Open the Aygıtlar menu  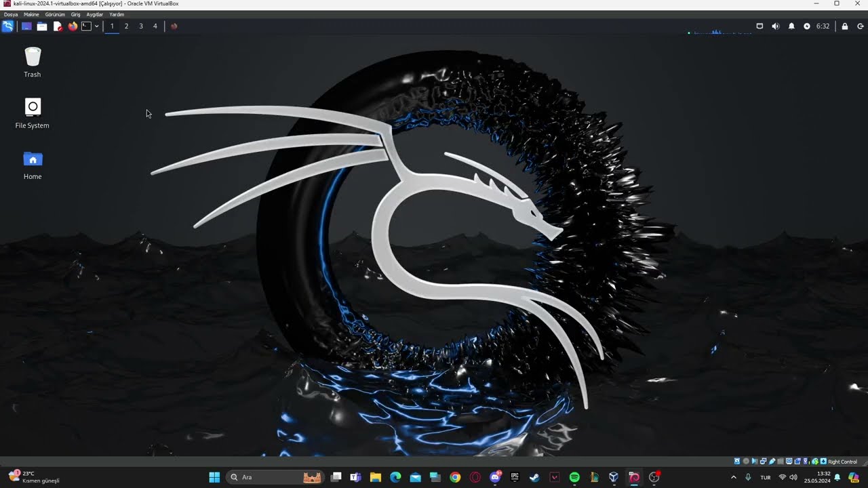click(95, 14)
